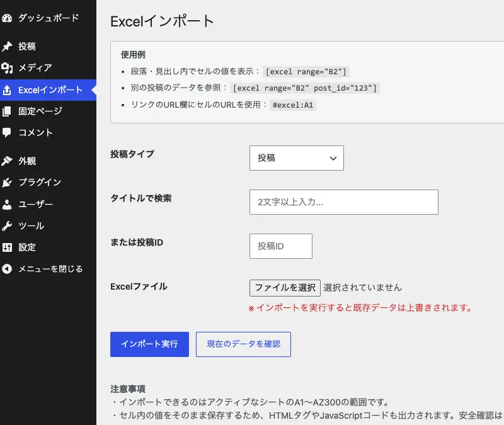The height and width of the screenshot is (425, 504).
Task: Click the 投稿タイプ field label
Action: (x=132, y=154)
